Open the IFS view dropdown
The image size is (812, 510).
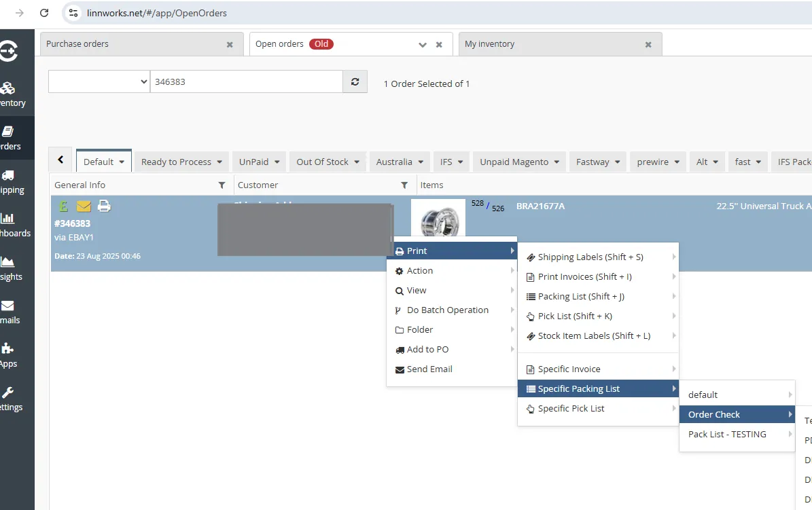pos(461,162)
